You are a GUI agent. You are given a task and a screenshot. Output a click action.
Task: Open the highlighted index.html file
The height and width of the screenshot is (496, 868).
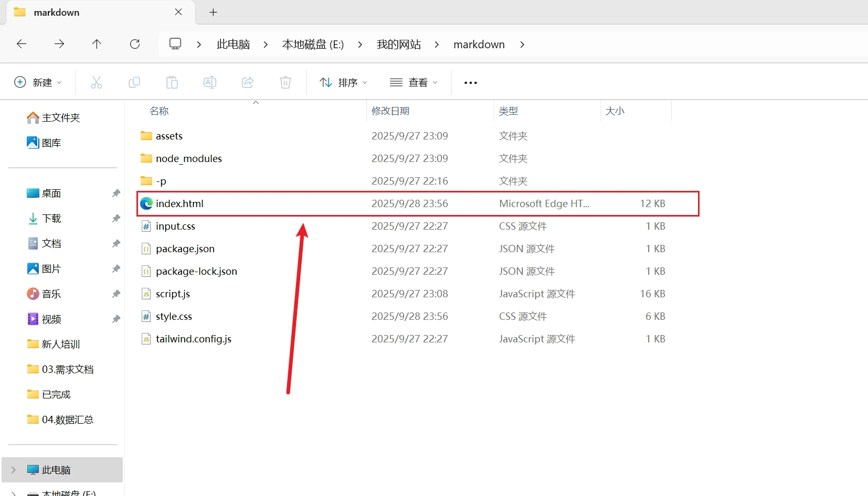pos(179,203)
